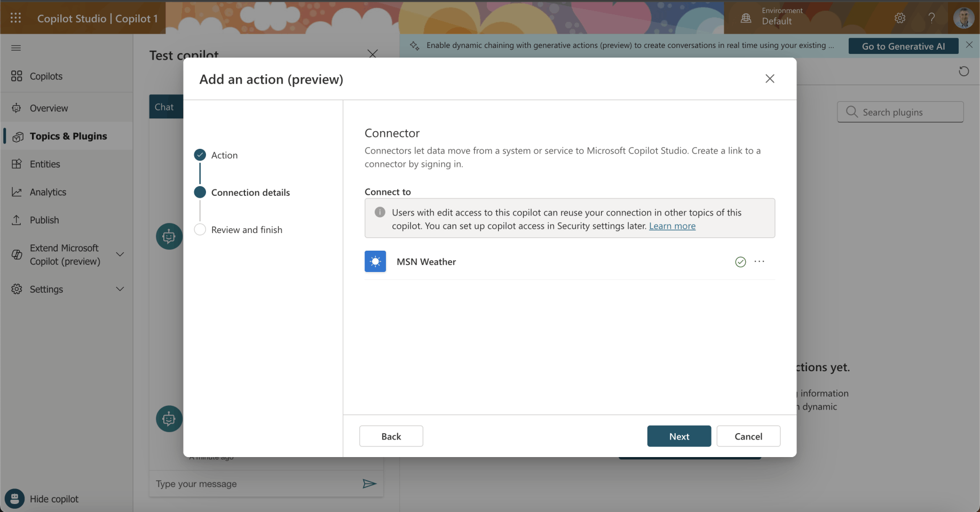Expand Extend Microsoft Copilot section
980x512 pixels.
(x=120, y=254)
